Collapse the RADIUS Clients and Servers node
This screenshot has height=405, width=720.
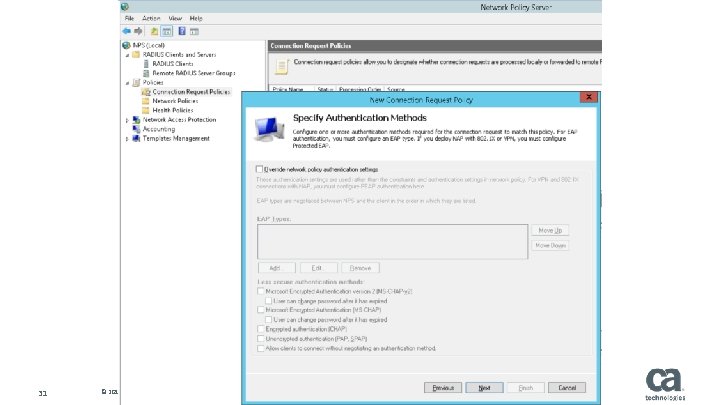127,55
